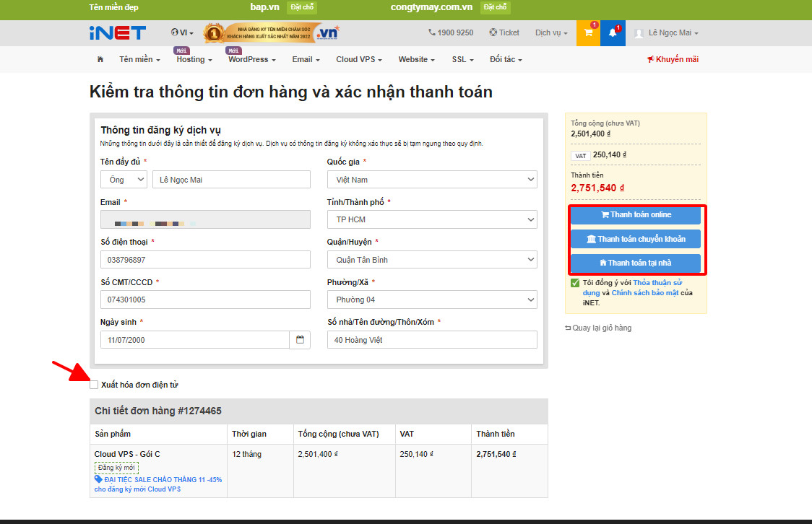Click the Đăng ký mới tag

[116, 468]
